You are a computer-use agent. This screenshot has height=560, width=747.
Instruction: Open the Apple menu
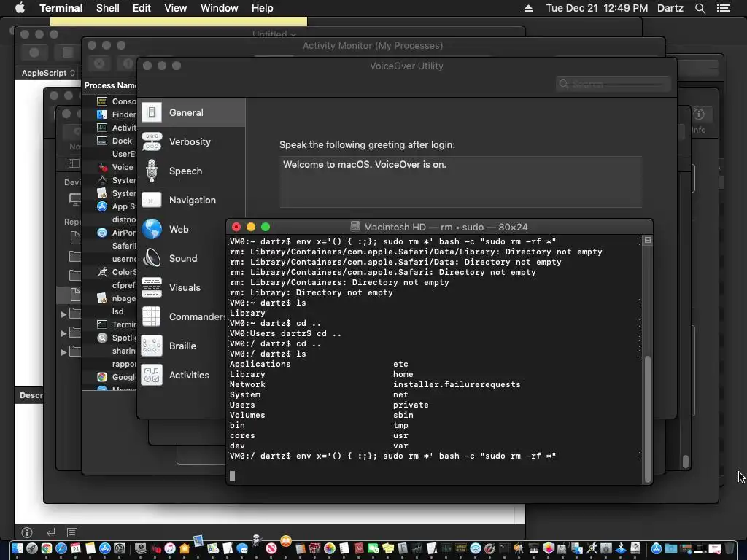pos(20,8)
